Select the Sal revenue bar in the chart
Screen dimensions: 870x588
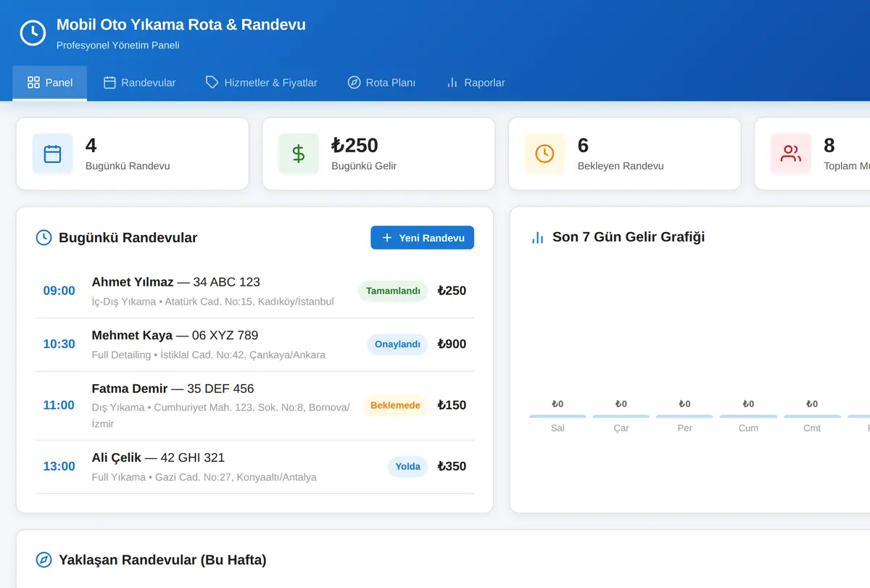558,416
